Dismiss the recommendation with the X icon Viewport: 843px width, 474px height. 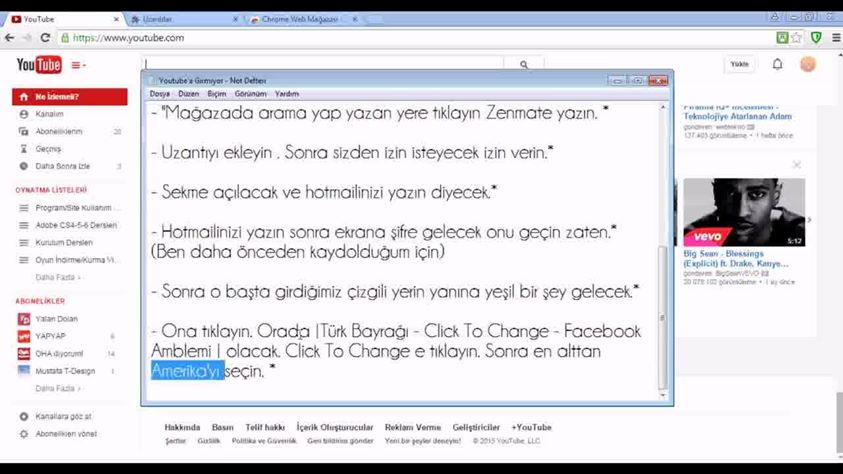tap(797, 164)
